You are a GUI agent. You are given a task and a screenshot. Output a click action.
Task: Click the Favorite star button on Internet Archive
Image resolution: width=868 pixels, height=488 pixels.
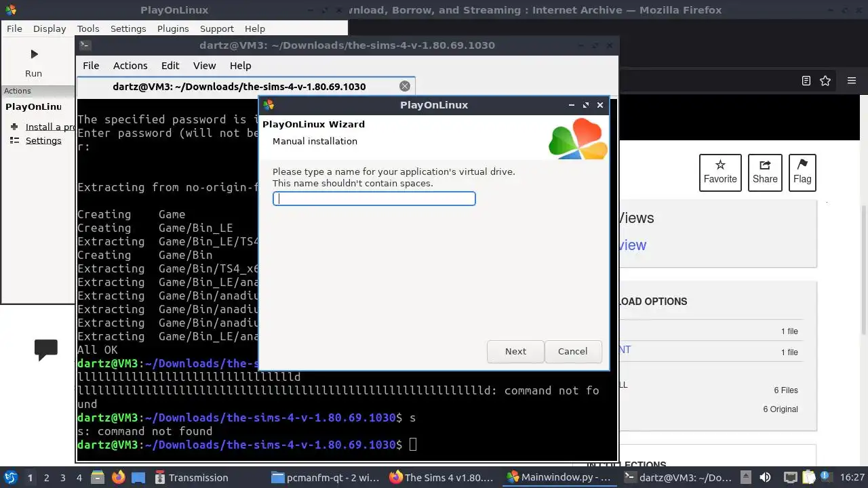tap(720, 172)
